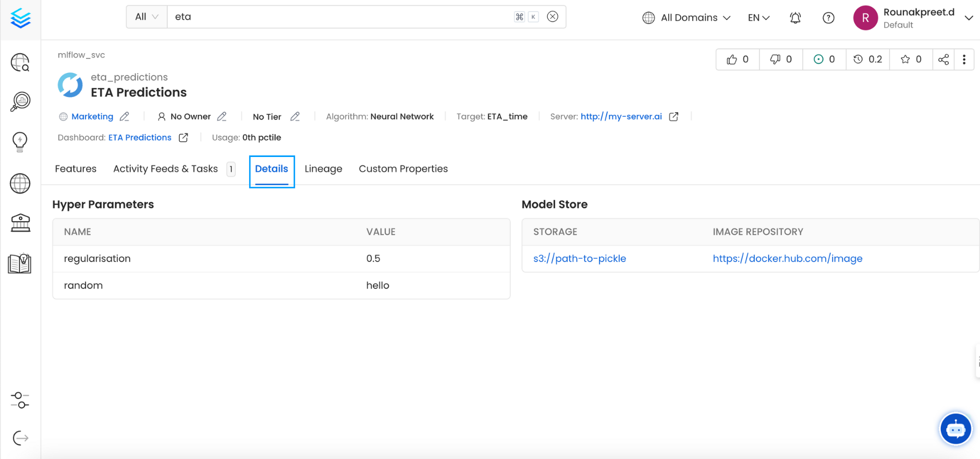The width and height of the screenshot is (980, 459).
Task: Expand the user profile dropdown arrow
Action: click(969, 18)
